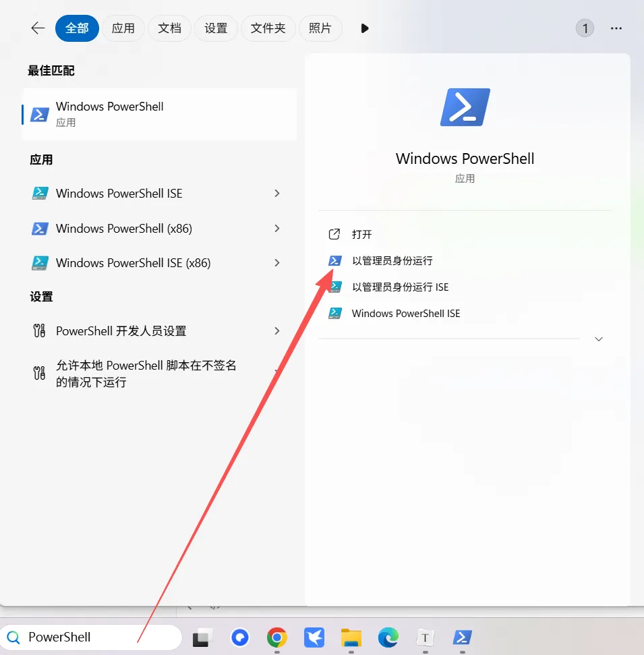The height and width of the screenshot is (655, 644).
Task: Select the 全部 filter tab
Action: tap(77, 28)
